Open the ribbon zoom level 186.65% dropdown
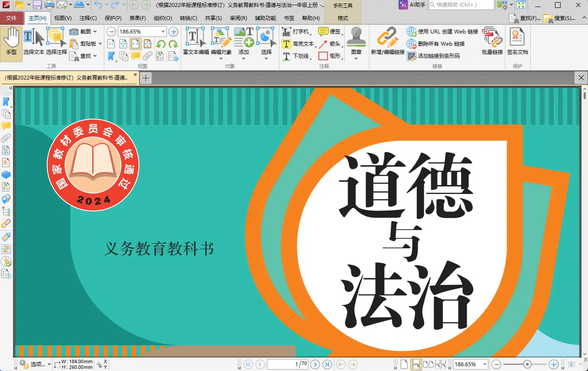 (163, 32)
